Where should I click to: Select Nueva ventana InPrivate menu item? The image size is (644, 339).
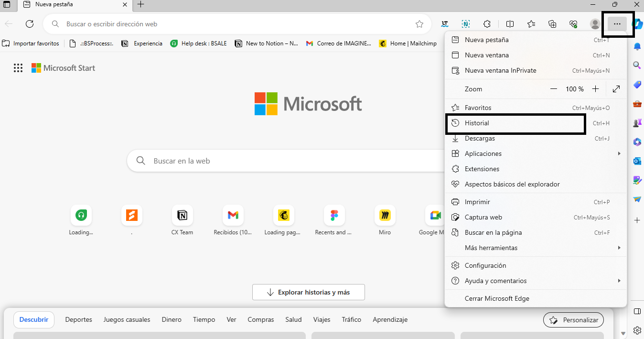tap(536, 70)
